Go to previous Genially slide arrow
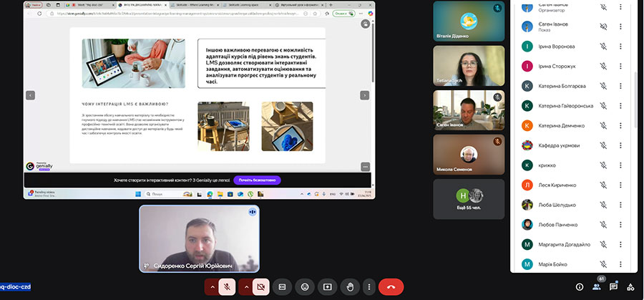Image resolution: width=644 pixels, height=300 pixels. (30, 95)
